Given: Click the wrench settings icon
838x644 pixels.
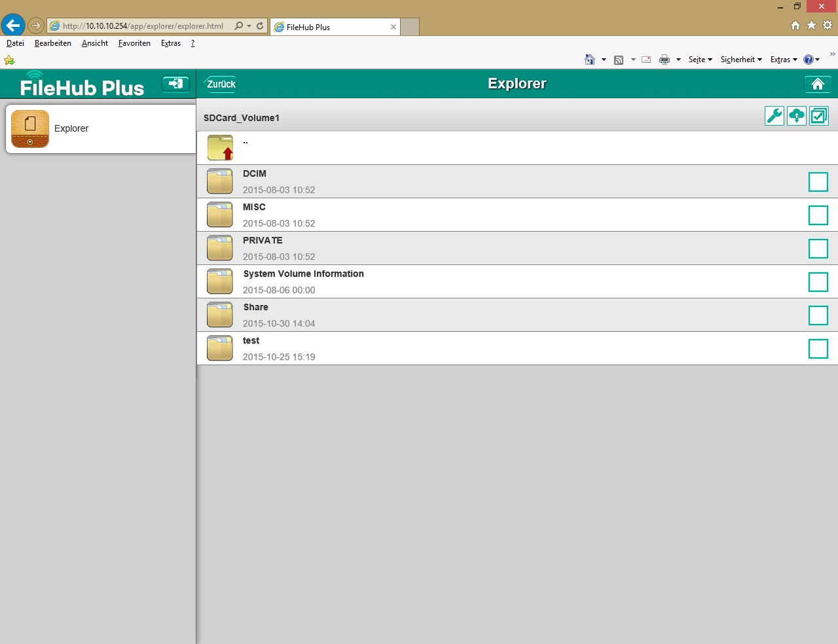Looking at the screenshot, I should [x=774, y=116].
